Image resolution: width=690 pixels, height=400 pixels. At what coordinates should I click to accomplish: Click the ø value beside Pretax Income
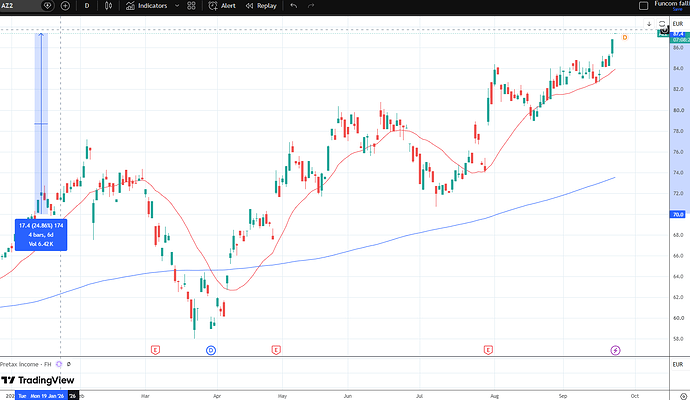click(69, 364)
